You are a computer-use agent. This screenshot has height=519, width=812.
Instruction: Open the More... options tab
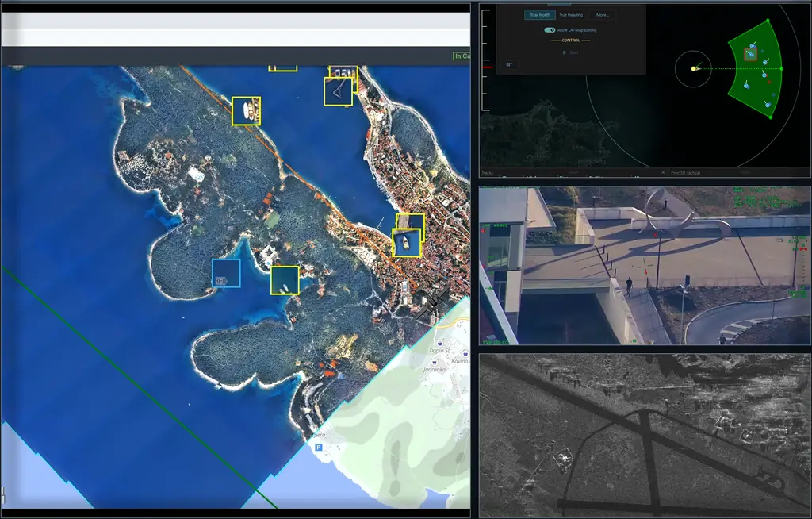click(x=603, y=15)
